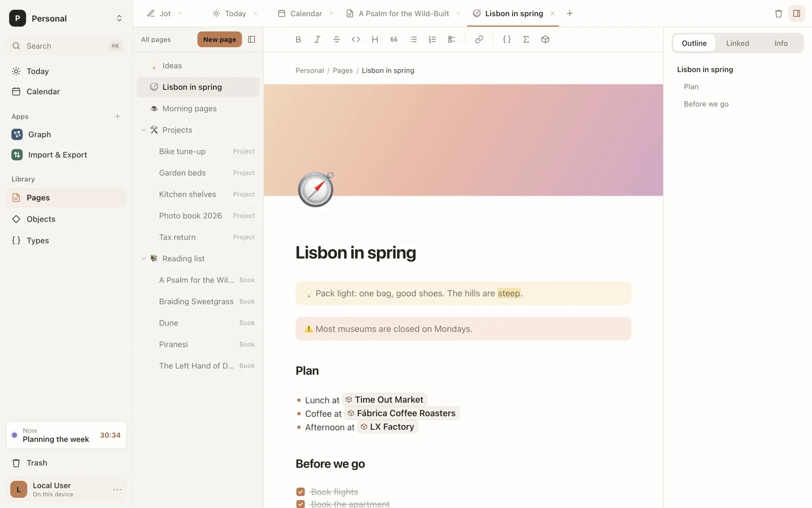Open the LX Factory object link
Image resolution: width=812 pixels, height=508 pixels.
[x=388, y=427]
